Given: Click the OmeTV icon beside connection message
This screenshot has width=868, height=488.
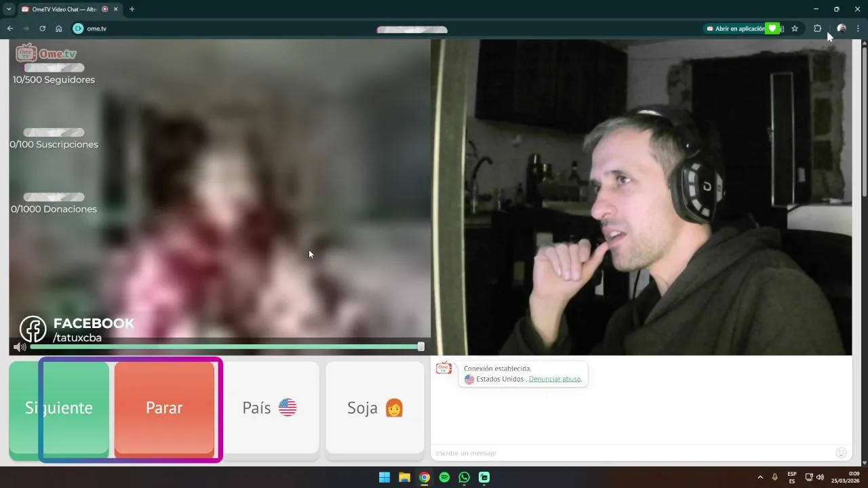Looking at the screenshot, I should [443, 368].
